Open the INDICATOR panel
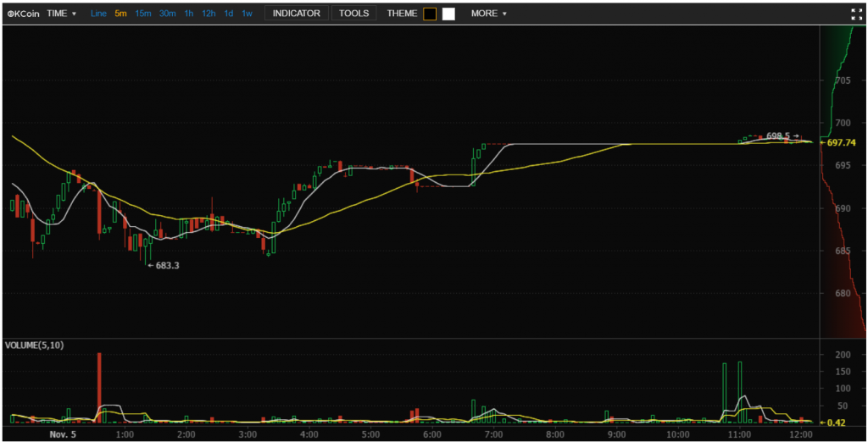This screenshot has height=442, width=868. point(296,14)
